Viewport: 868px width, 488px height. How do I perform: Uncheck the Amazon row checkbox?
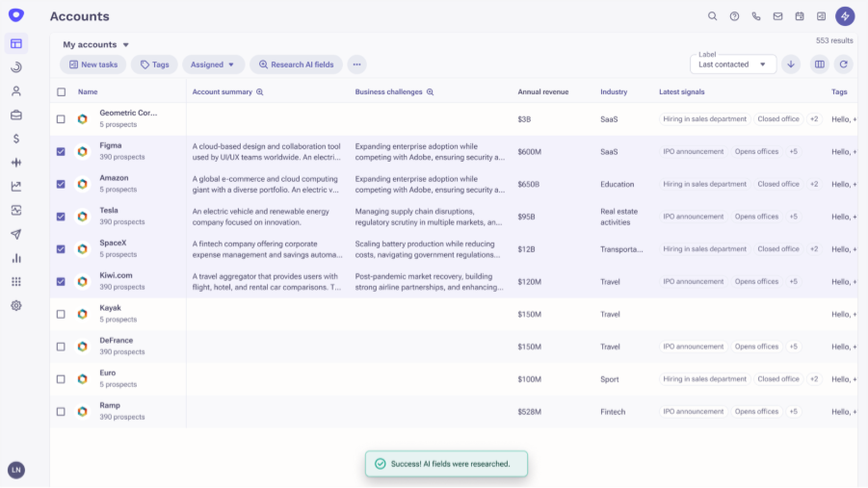pyautogui.click(x=61, y=184)
